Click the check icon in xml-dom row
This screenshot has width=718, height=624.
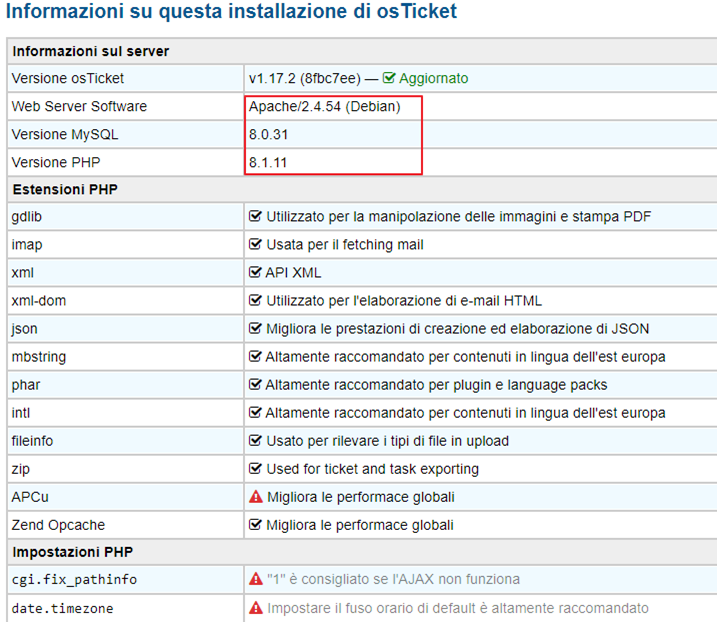point(255,300)
